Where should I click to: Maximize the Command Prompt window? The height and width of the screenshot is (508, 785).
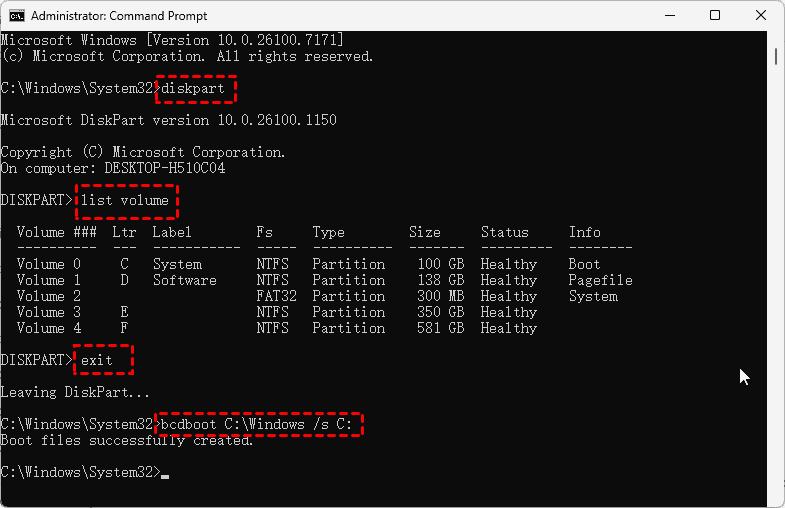tap(715, 16)
